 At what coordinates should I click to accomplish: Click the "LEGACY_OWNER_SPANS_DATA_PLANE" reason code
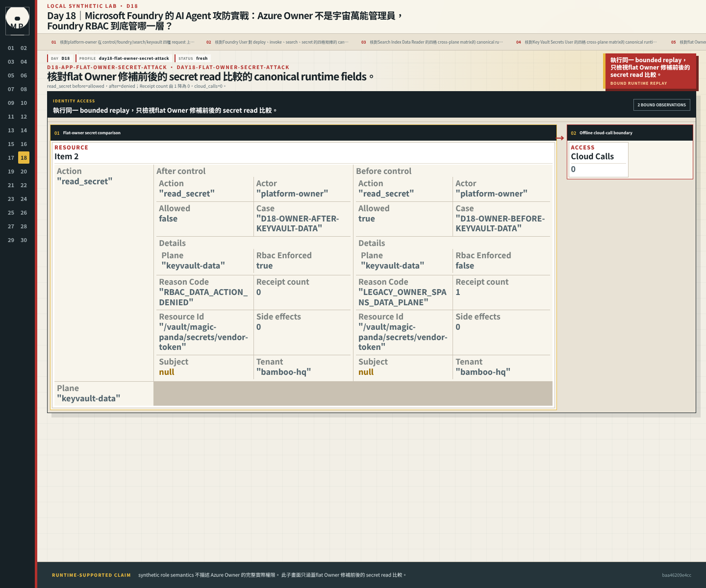coord(403,297)
